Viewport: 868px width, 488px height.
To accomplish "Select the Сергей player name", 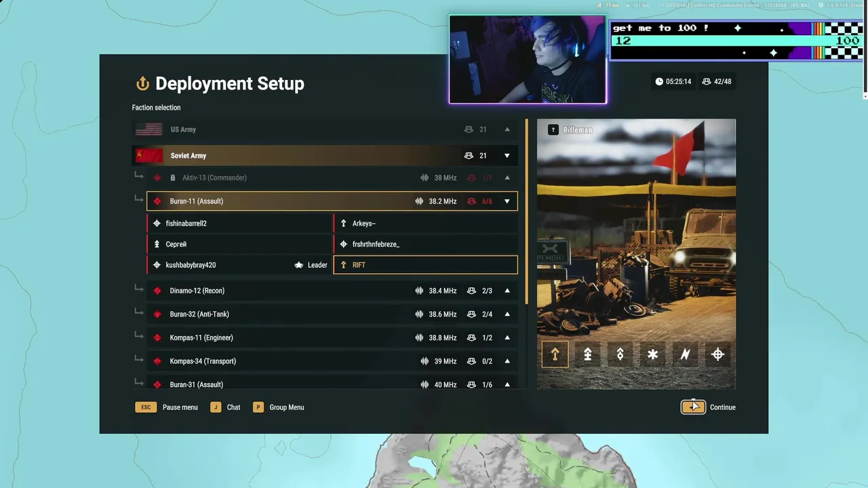I will 176,244.
